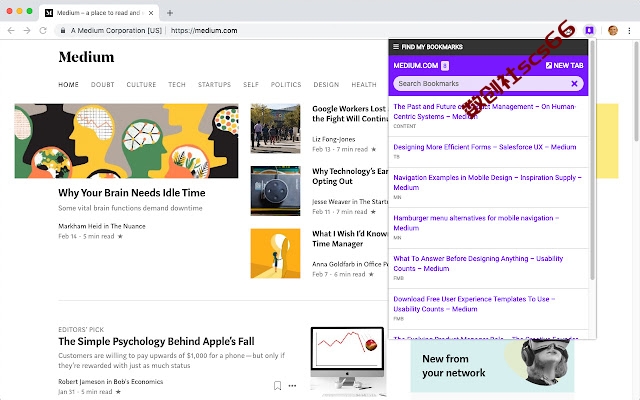
Task: Select the POLITICS navigation item
Action: [x=286, y=84]
